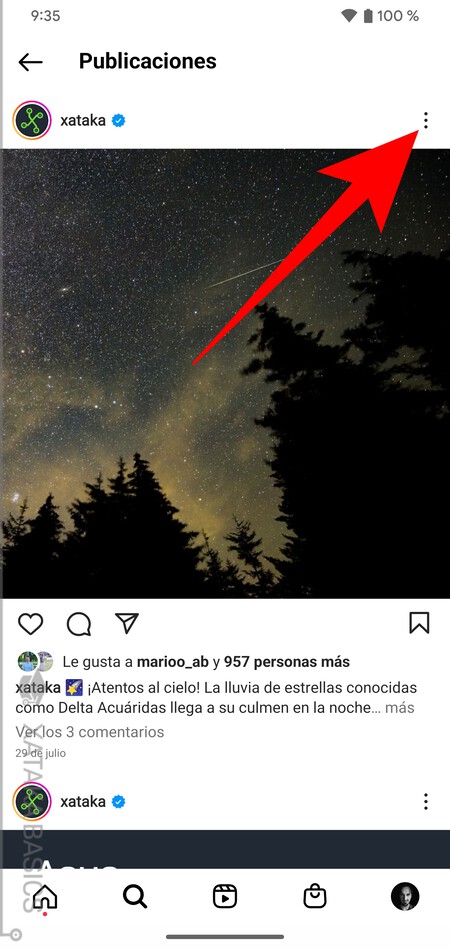View likes by tapping '957 personas más'
Screen dimensions: 450x950
(286, 662)
